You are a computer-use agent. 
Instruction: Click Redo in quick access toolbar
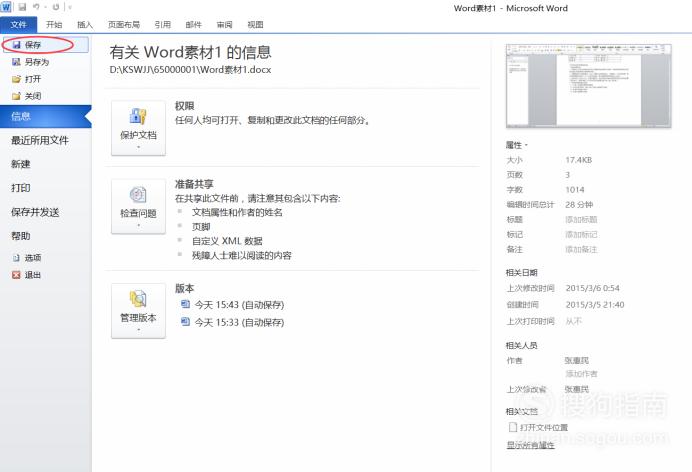point(56,7)
